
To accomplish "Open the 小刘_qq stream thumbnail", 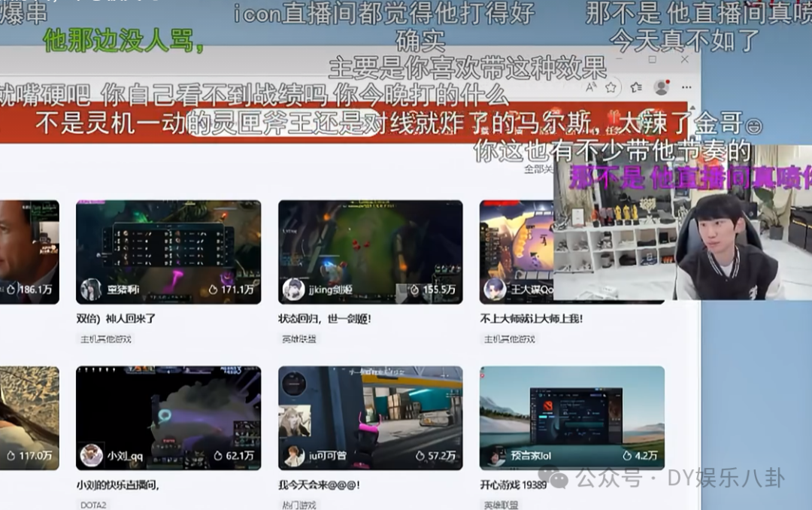I will click(x=168, y=418).
